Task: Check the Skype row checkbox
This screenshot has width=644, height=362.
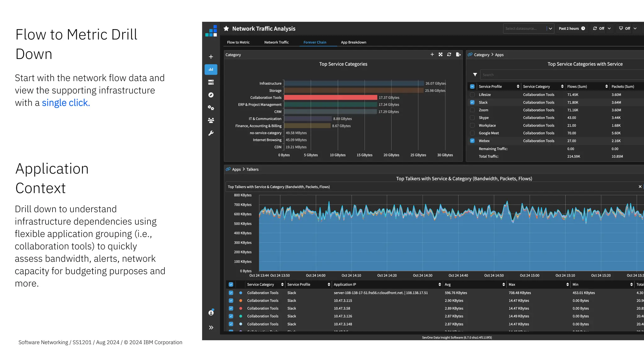Action: [472, 118]
